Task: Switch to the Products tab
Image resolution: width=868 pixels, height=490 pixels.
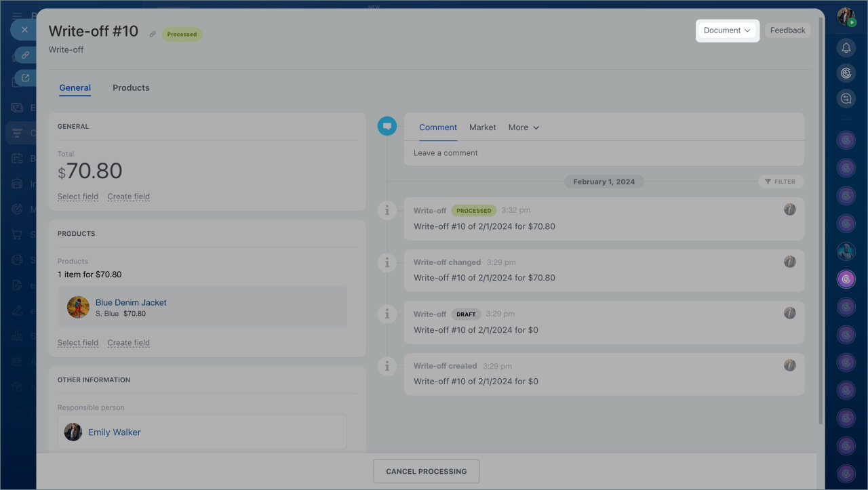Action: pyautogui.click(x=131, y=88)
